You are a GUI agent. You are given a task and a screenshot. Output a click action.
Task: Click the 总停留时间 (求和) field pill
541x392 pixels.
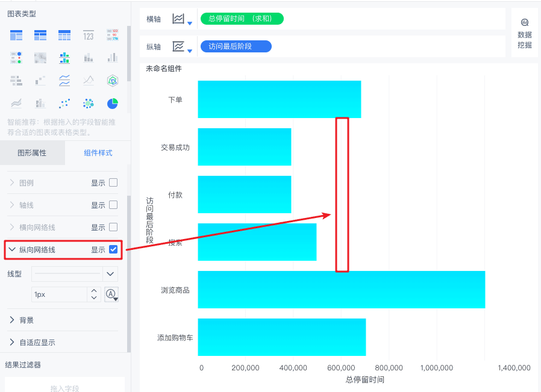[x=242, y=19]
